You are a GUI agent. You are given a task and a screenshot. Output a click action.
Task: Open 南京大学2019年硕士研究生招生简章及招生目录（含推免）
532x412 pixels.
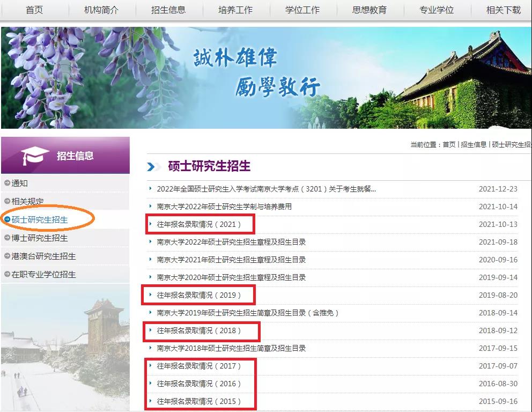(248, 313)
